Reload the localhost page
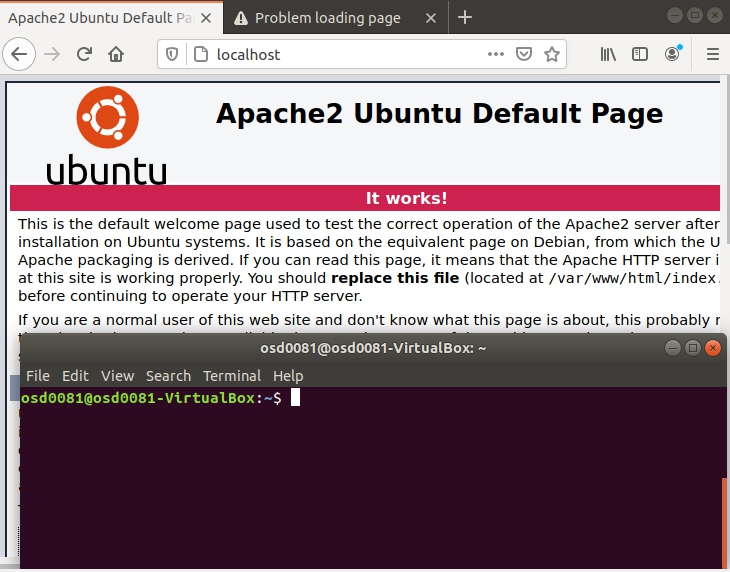 click(x=84, y=54)
